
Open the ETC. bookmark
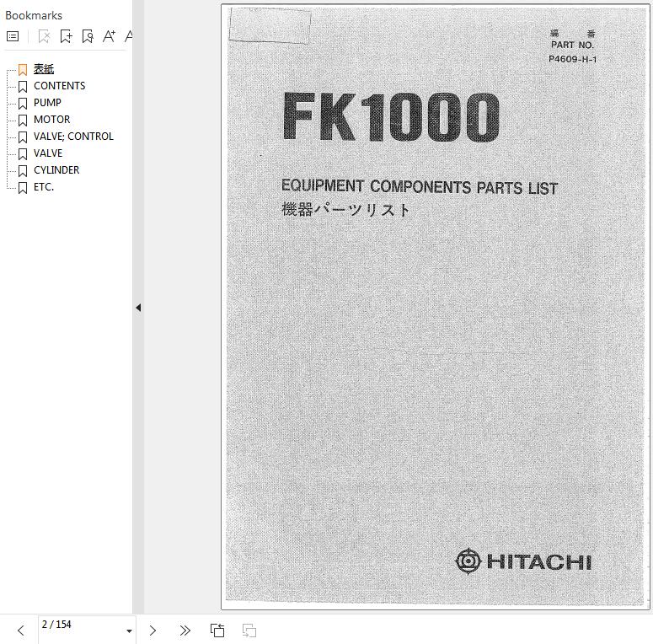click(x=44, y=187)
